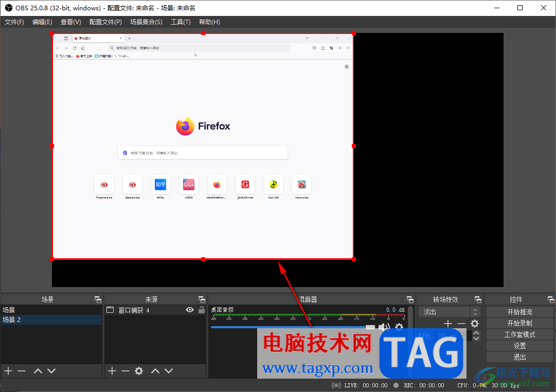Move source up with the up arrow
556x392 pixels.
155,371
